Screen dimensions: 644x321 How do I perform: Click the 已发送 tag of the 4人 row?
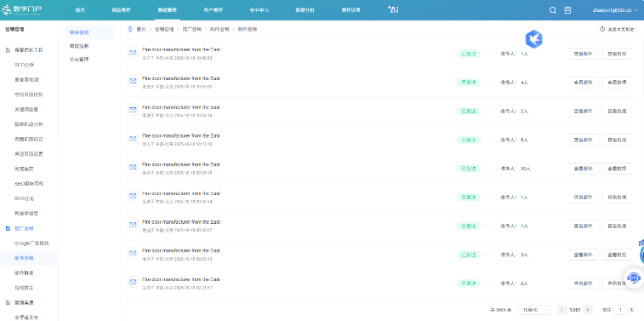coord(469,83)
